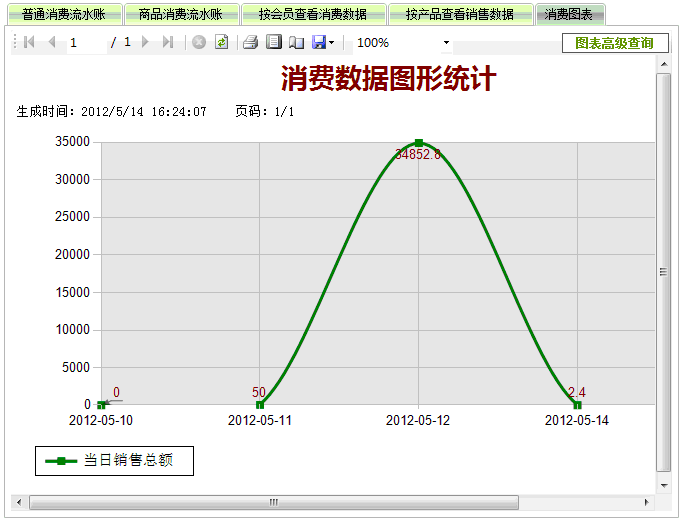Jump to the last report page
The width and height of the screenshot is (683, 521).
[x=167, y=43]
